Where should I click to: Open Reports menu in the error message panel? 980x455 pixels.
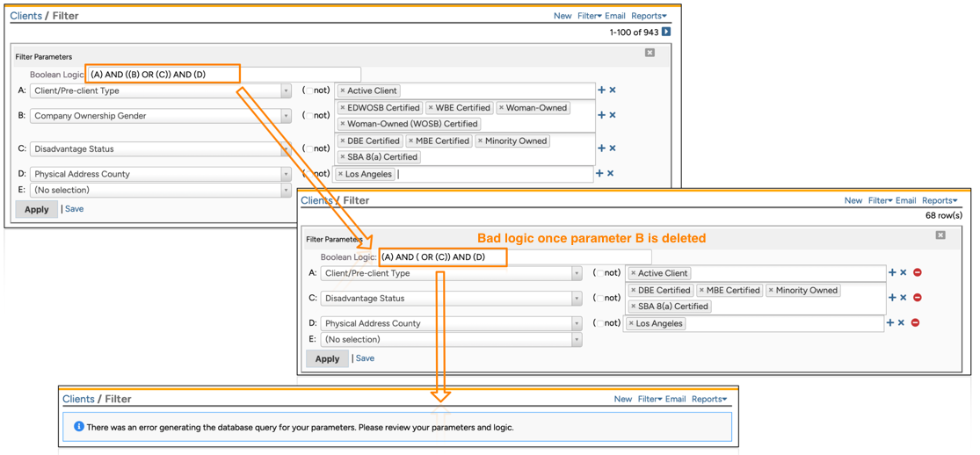pos(709,399)
